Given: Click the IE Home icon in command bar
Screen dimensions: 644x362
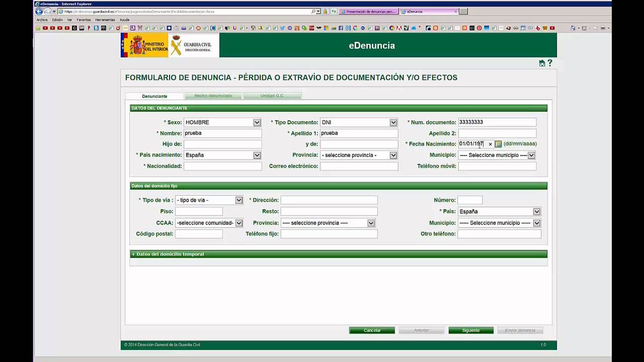Looking at the screenshot, I should (573, 28).
